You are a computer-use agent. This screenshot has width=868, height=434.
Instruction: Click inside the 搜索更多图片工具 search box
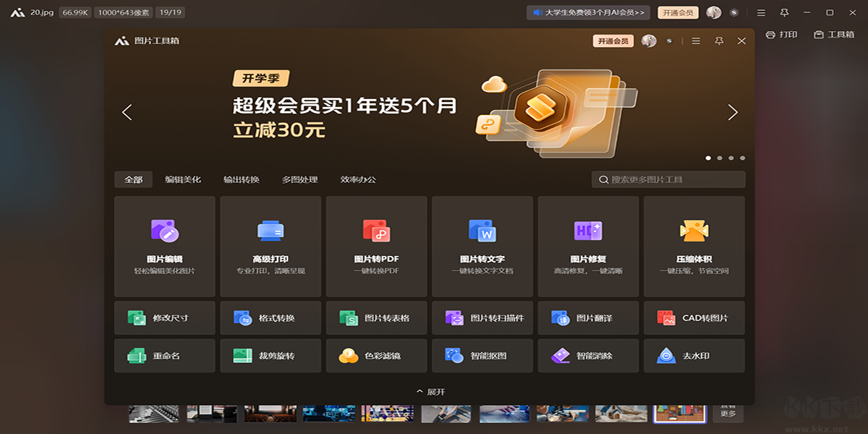669,179
